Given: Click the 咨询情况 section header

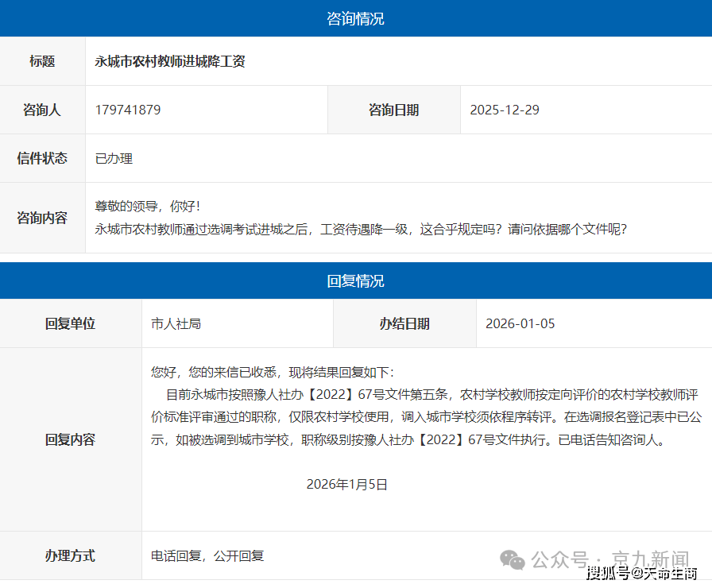Looking at the screenshot, I should (x=355, y=18).
